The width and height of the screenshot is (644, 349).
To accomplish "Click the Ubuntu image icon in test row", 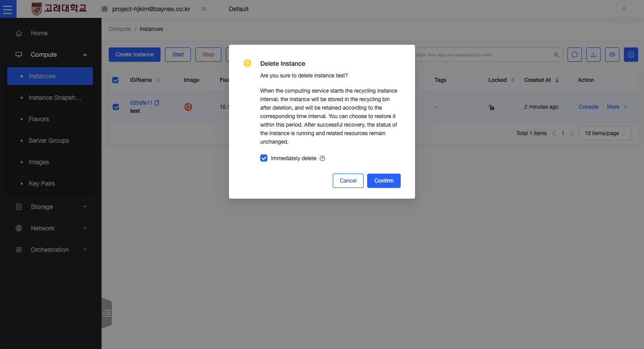I will coord(188,107).
